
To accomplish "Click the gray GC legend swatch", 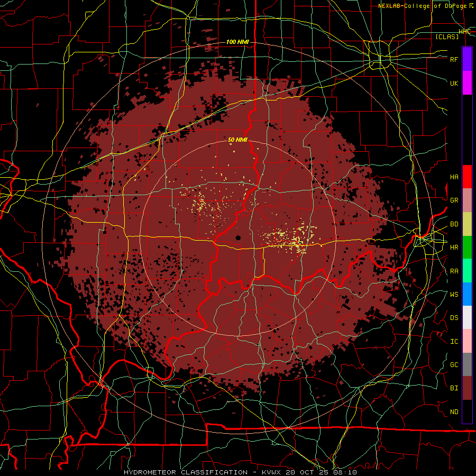I will click(x=467, y=364).
